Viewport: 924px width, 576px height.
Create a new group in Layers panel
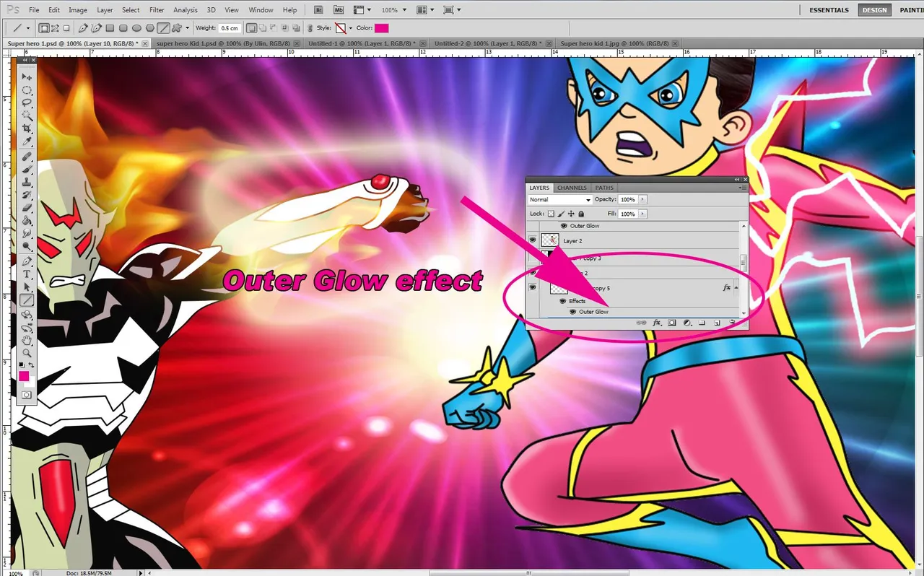[x=701, y=323]
